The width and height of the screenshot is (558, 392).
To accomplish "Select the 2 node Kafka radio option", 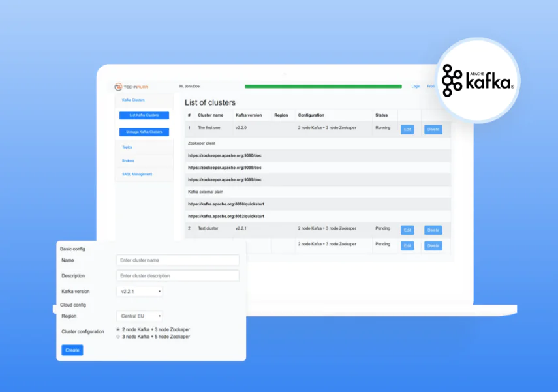I will coord(118,330).
